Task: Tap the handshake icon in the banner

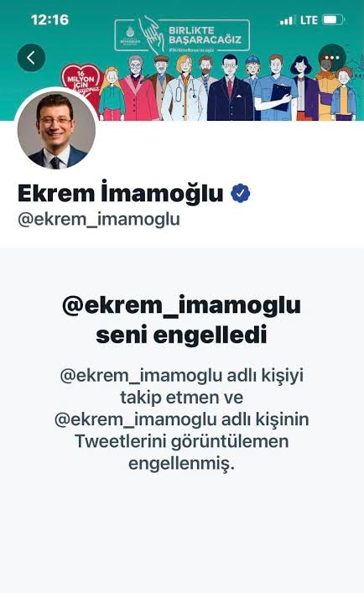Action: [x=151, y=34]
